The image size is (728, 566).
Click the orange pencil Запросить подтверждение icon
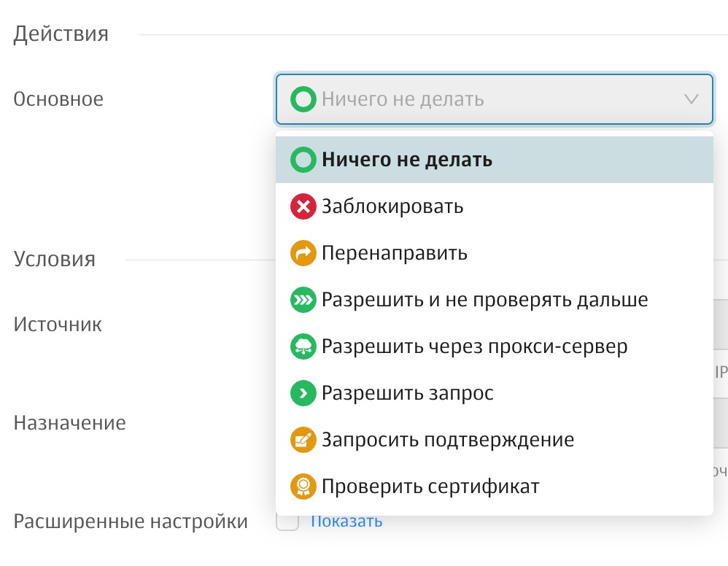[x=301, y=440]
